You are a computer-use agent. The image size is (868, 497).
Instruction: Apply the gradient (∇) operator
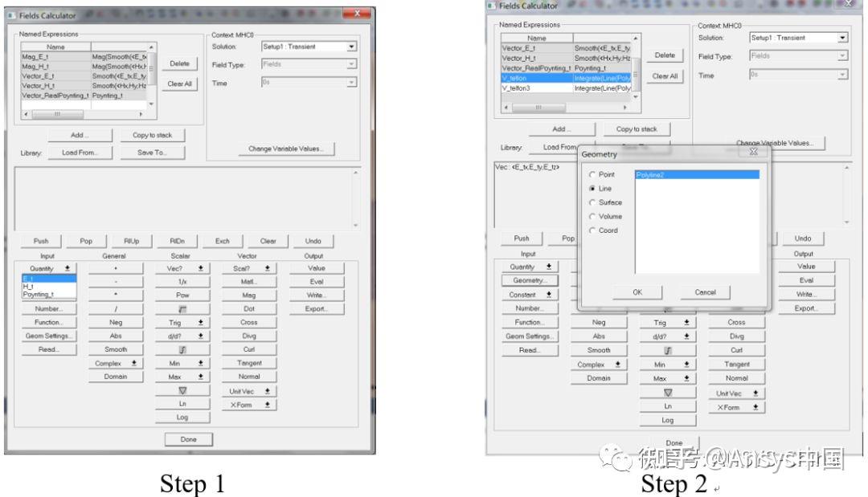click(182, 390)
